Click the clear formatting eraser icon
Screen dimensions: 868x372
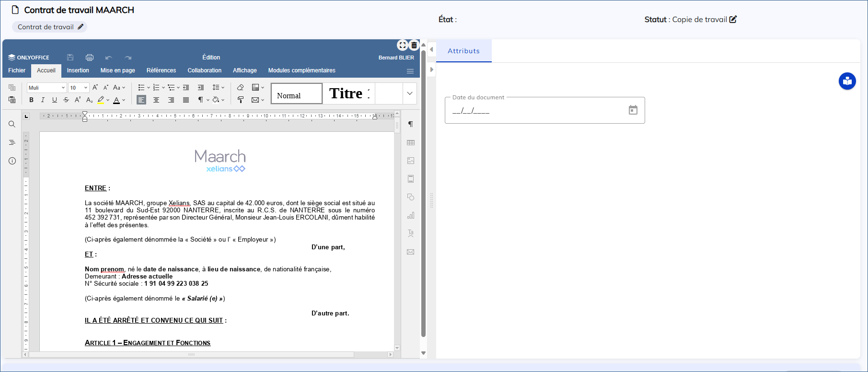click(241, 87)
